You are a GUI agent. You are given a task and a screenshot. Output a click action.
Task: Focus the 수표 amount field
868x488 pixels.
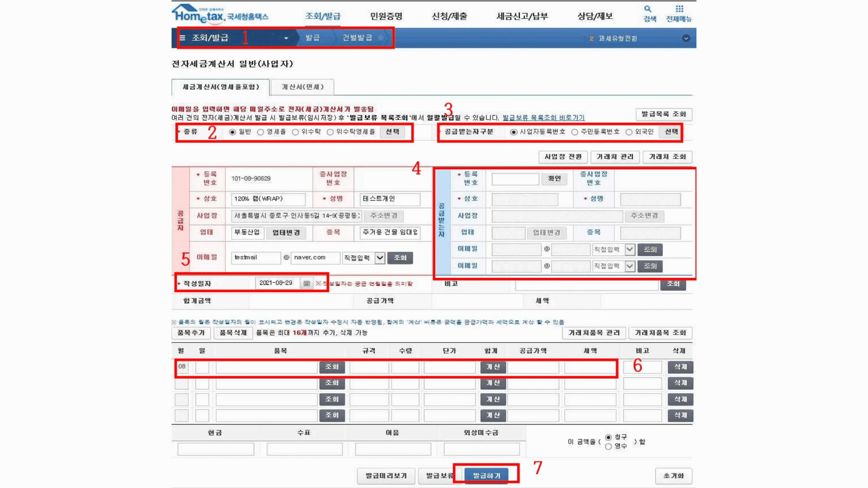(305, 450)
